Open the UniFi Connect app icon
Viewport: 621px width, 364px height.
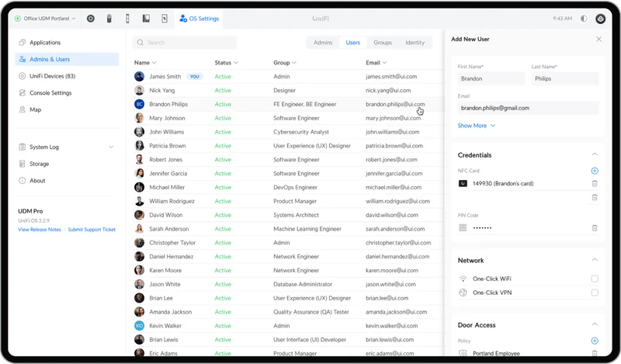[165, 19]
